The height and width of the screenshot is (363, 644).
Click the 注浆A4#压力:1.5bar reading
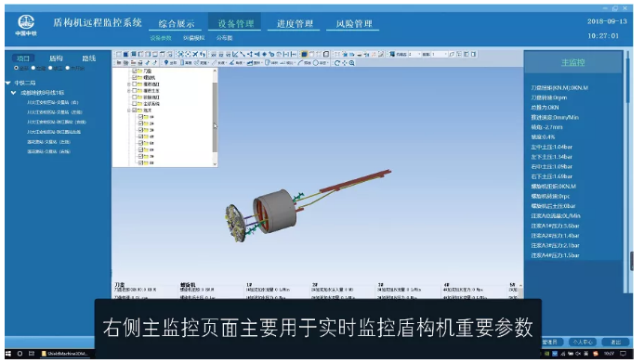(x=555, y=255)
